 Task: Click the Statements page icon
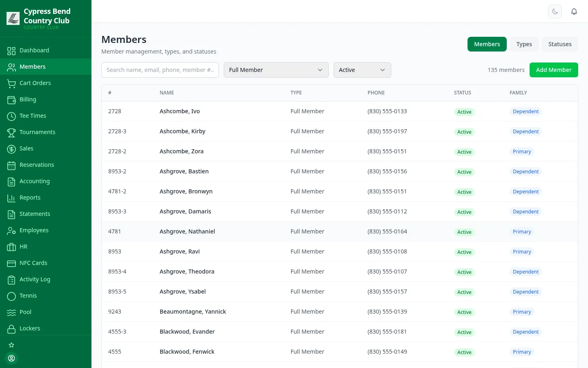click(x=11, y=214)
